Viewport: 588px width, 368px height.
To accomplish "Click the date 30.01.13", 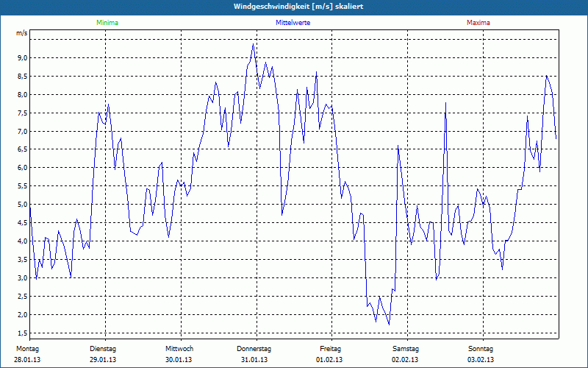I will [179, 360].
